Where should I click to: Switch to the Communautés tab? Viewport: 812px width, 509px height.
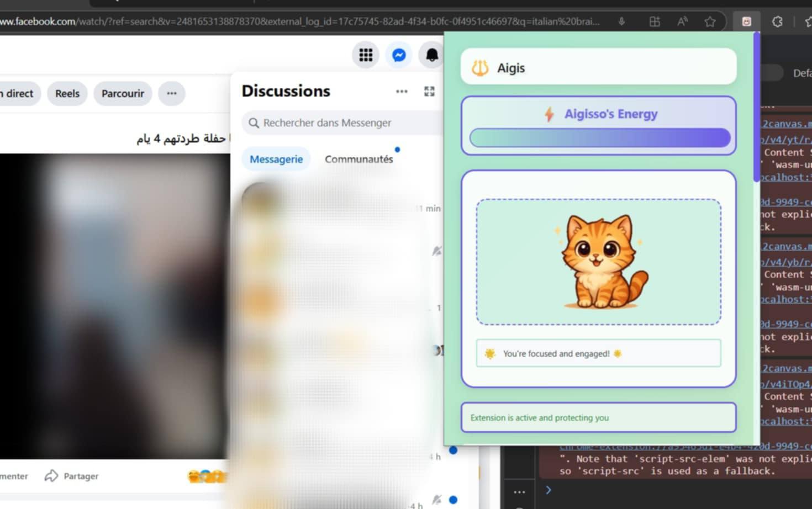pyautogui.click(x=359, y=159)
